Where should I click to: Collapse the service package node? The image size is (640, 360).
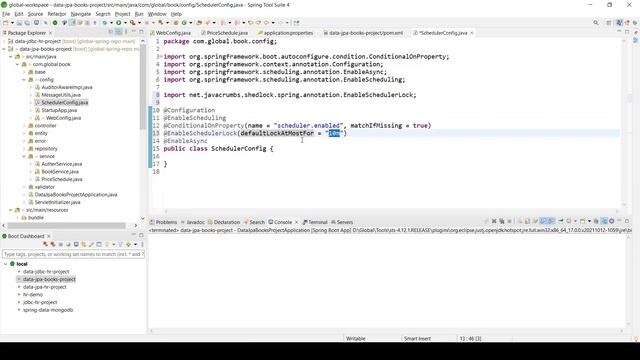click(24, 156)
